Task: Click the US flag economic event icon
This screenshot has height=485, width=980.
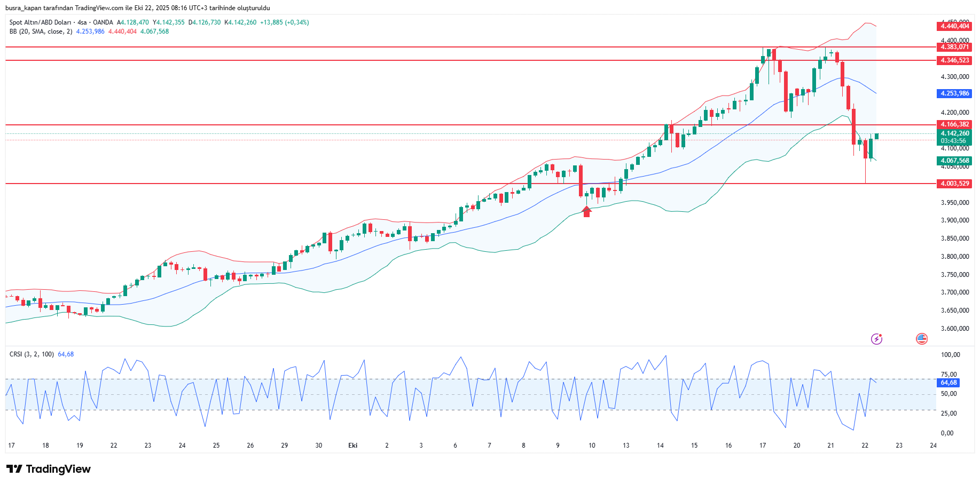Action: click(921, 339)
